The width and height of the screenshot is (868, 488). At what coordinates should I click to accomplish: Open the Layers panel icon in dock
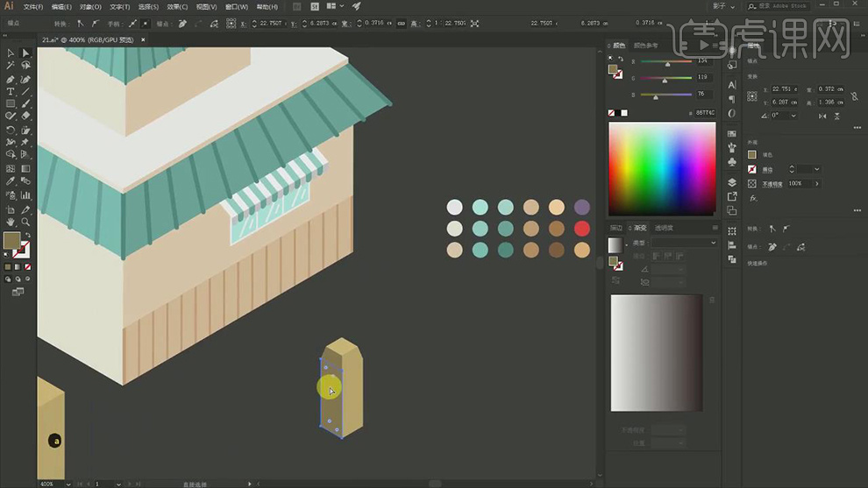732,182
